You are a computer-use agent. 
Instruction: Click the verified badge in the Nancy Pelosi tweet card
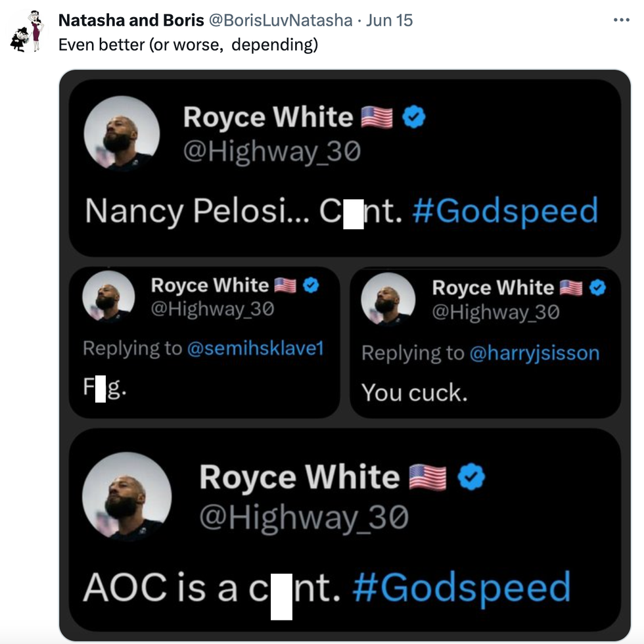(x=414, y=118)
